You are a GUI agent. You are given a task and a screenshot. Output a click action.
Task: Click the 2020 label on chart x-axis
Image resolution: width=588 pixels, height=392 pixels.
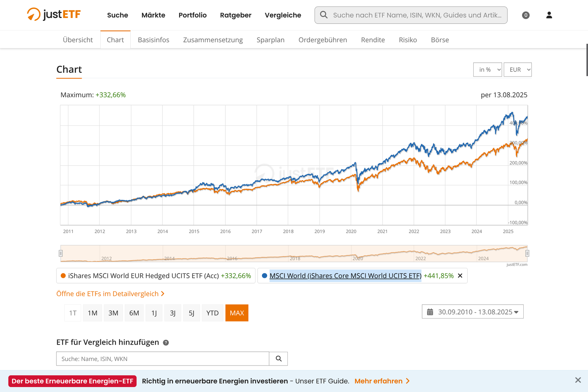[x=351, y=231]
